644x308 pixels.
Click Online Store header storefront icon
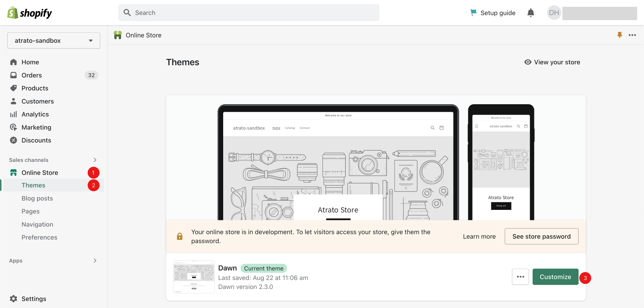tap(118, 35)
